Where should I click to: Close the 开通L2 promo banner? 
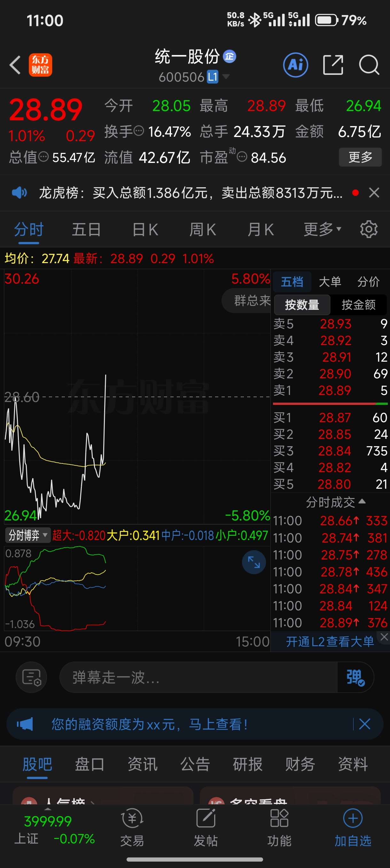[384, 637]
